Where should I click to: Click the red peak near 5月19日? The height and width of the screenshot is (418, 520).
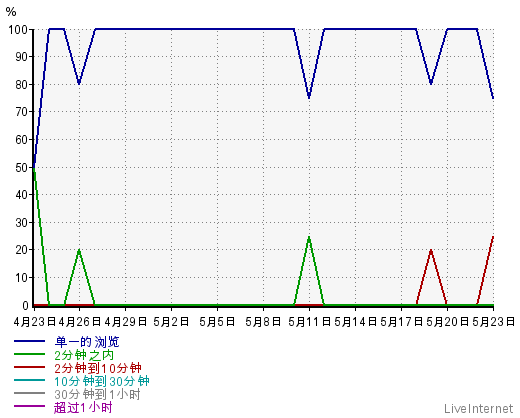coord(431,250)
